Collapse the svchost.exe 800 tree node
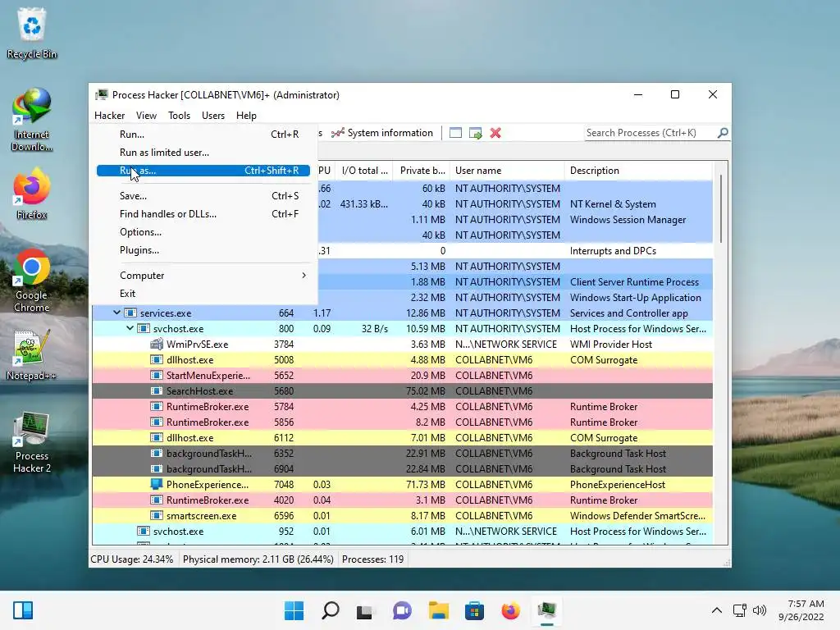This screenshot has width=840, height=630. pyautogui.click(x=130, y=328)
